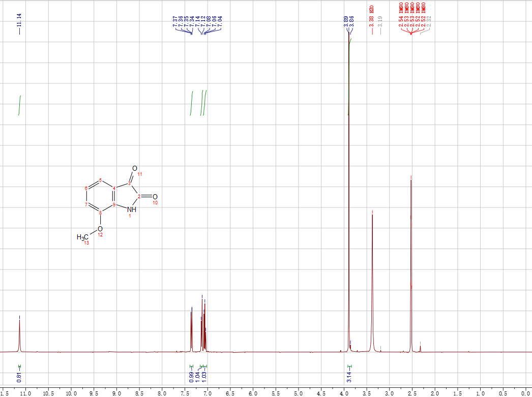Image resolution: width=532 pixels, height=397 pixels.
Task: Select carbon atom 5 on the benzene ring
Action: pyautogui.click(x=101, y=180)
